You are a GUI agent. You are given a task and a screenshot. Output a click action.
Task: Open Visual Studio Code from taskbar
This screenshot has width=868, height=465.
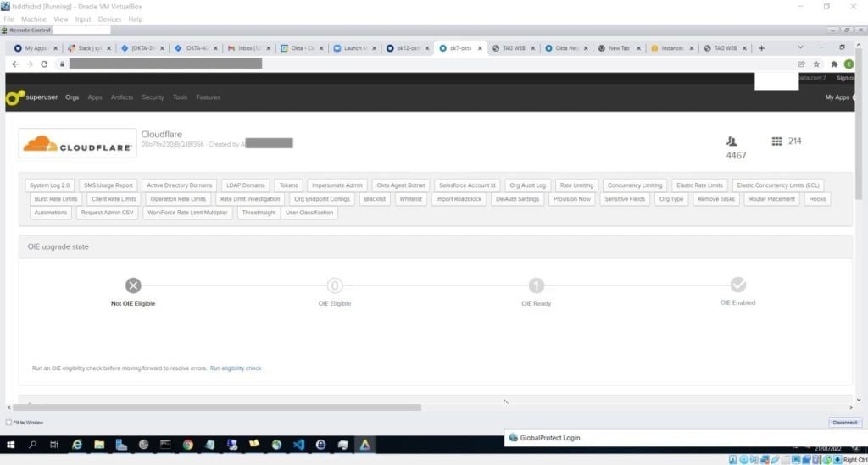point(299,444)
